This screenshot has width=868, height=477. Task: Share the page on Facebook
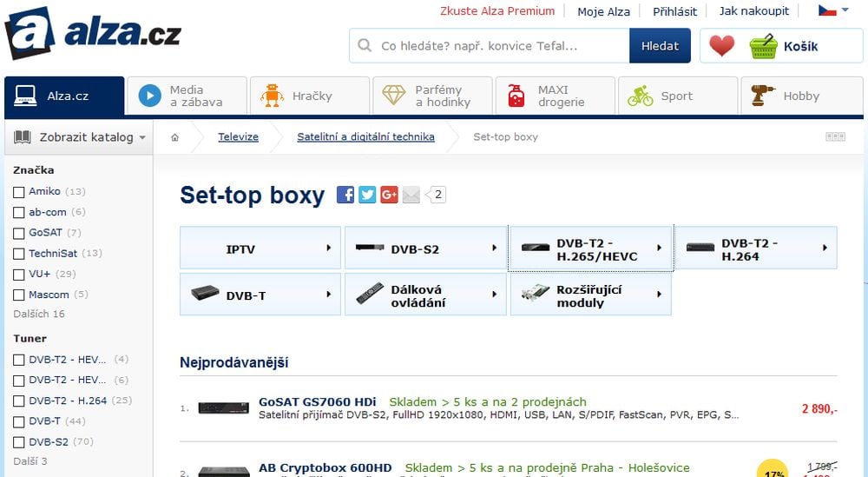pos(345,195)
